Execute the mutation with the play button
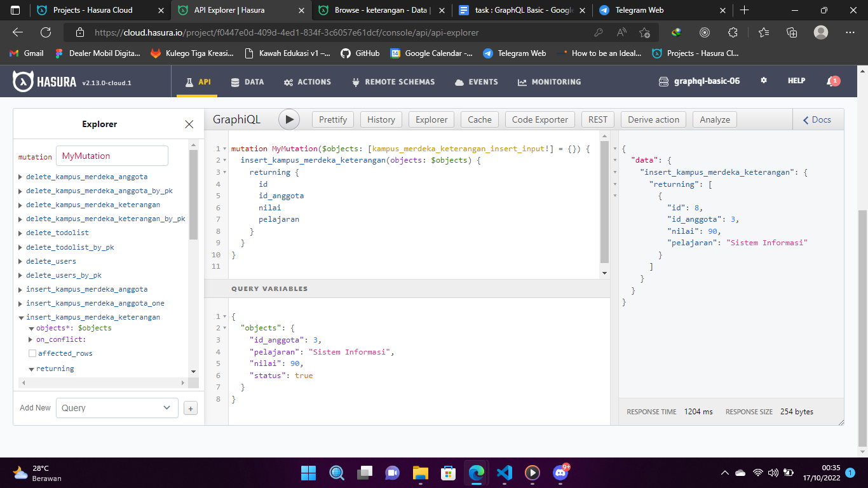 click(290, 119)
